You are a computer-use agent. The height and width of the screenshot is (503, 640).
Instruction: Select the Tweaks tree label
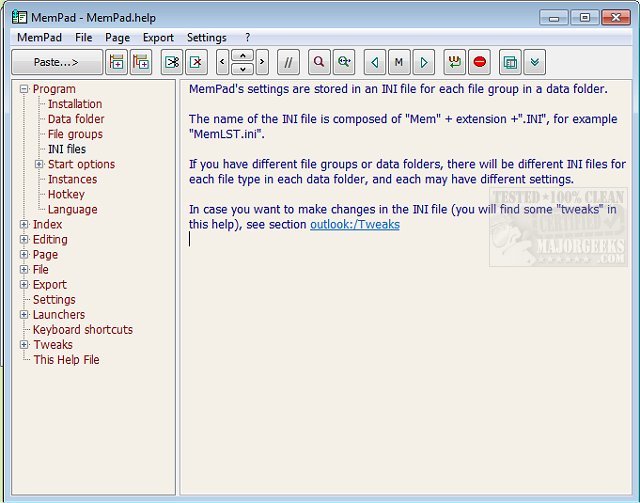pos(53,345)
